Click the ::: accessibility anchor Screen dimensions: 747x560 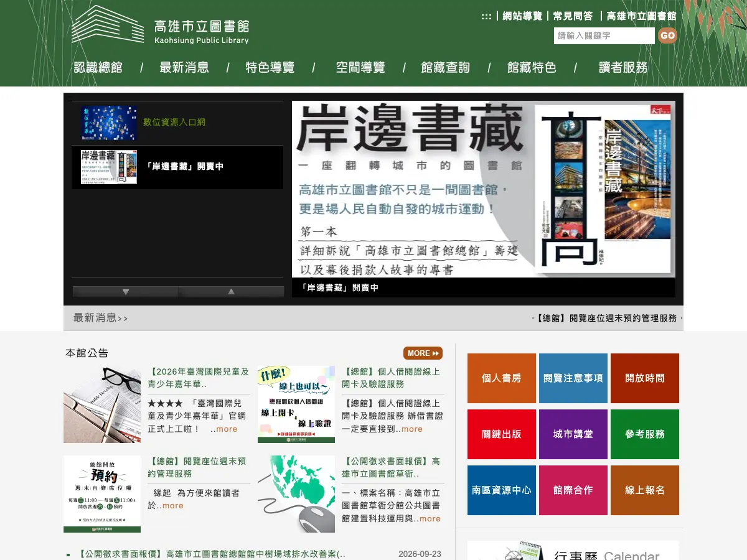pos(486,16)
